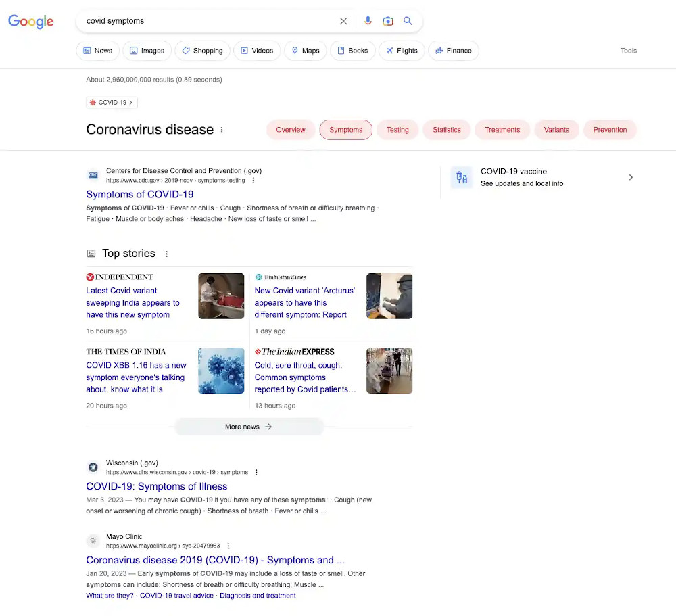Open the Maps filter
The width and height of the screenshot is (676, 616).
pyautogui.click(x=306, y=51)
